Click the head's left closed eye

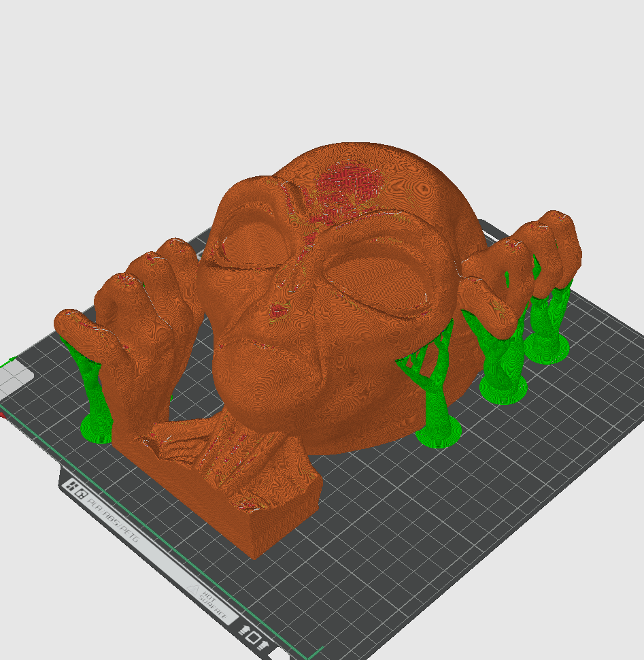(x=255, y=246)
